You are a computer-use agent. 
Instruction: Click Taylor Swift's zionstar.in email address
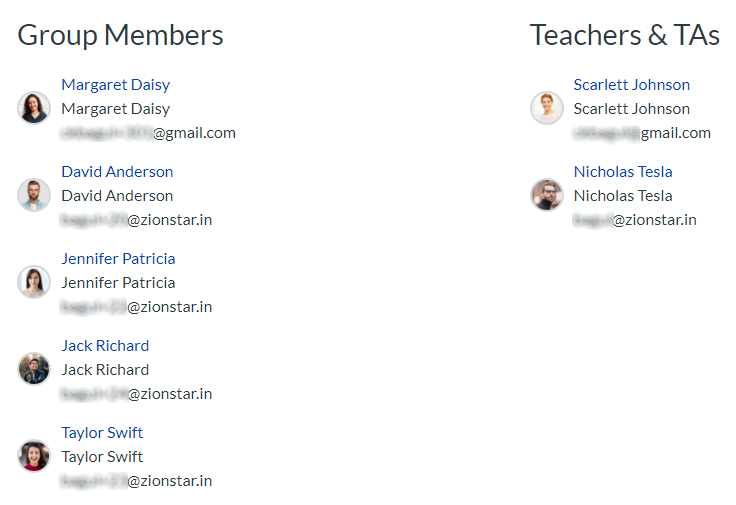point(136,481)
